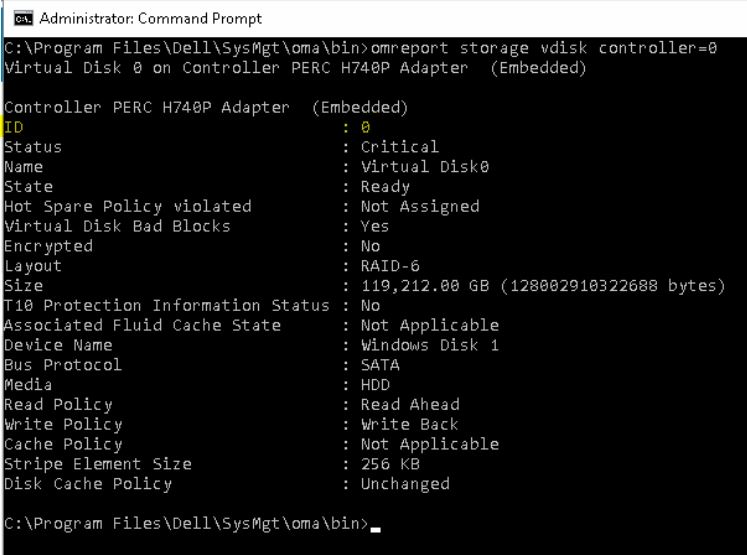Click the Read Ahead policy value
The height and width of the screenshot is (555, 747).
click(x=410, y=405)
